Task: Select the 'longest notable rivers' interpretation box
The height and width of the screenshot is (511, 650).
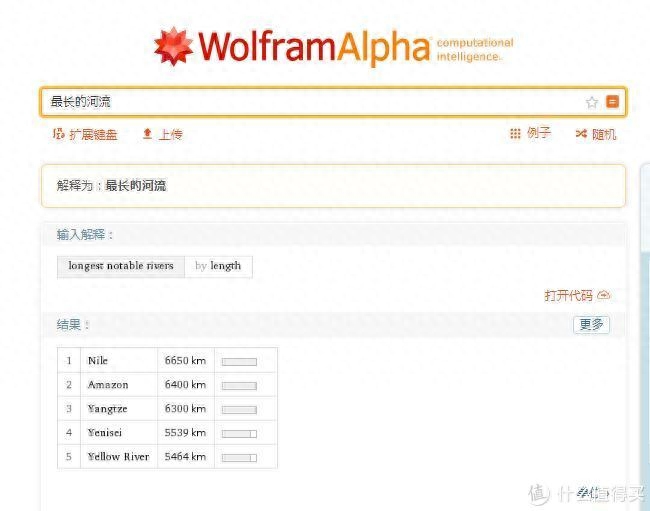Action: 121,266
